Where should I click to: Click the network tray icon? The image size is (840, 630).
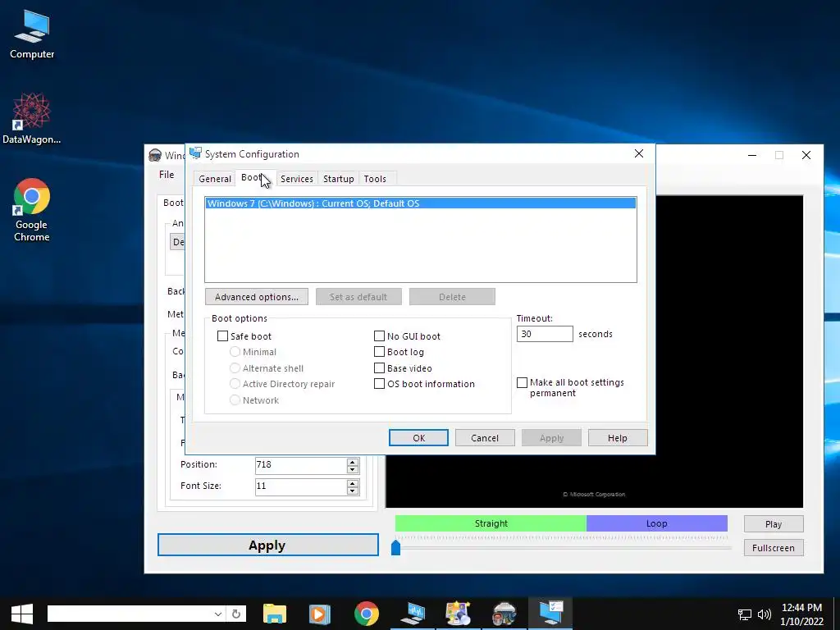point(745,614)
